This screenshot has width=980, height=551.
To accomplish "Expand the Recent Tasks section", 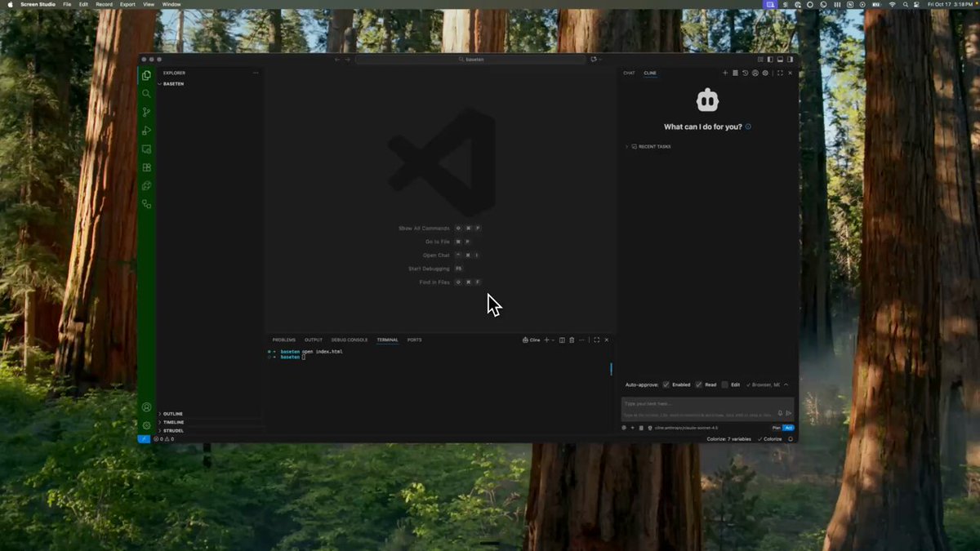I will tap(651, 147).
